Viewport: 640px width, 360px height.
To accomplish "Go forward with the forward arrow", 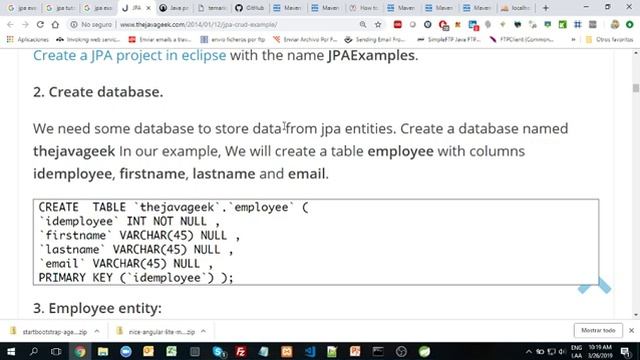I will (x=25, y=24).
